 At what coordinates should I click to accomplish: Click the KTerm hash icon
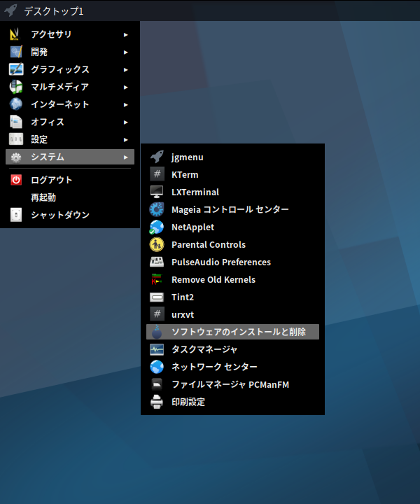(x=157, y=174)
